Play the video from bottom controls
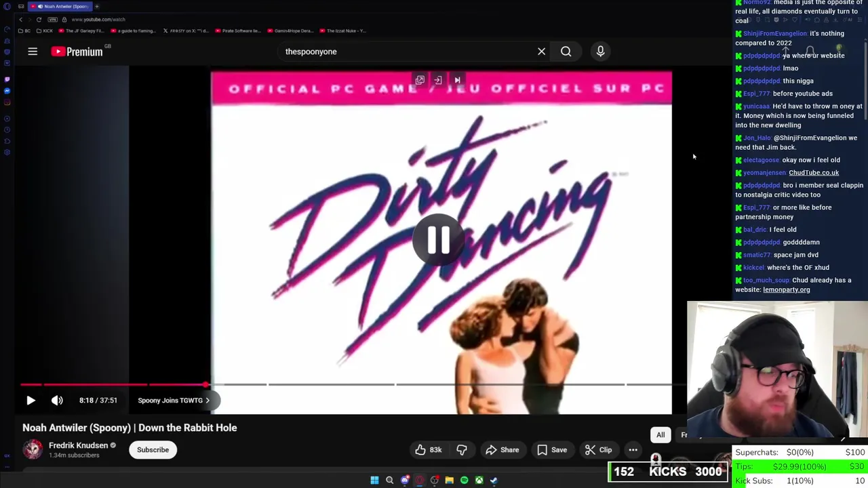 pos(31,401)
